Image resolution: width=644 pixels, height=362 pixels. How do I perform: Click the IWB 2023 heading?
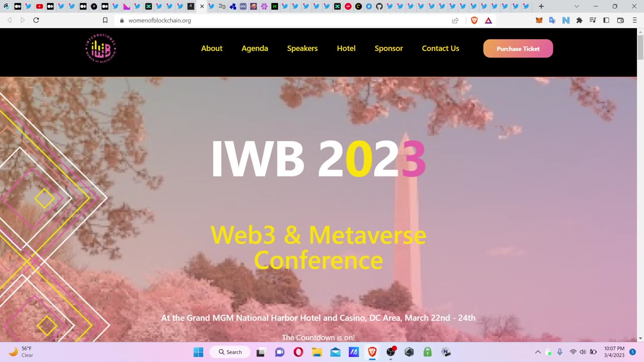click(318, 159)
